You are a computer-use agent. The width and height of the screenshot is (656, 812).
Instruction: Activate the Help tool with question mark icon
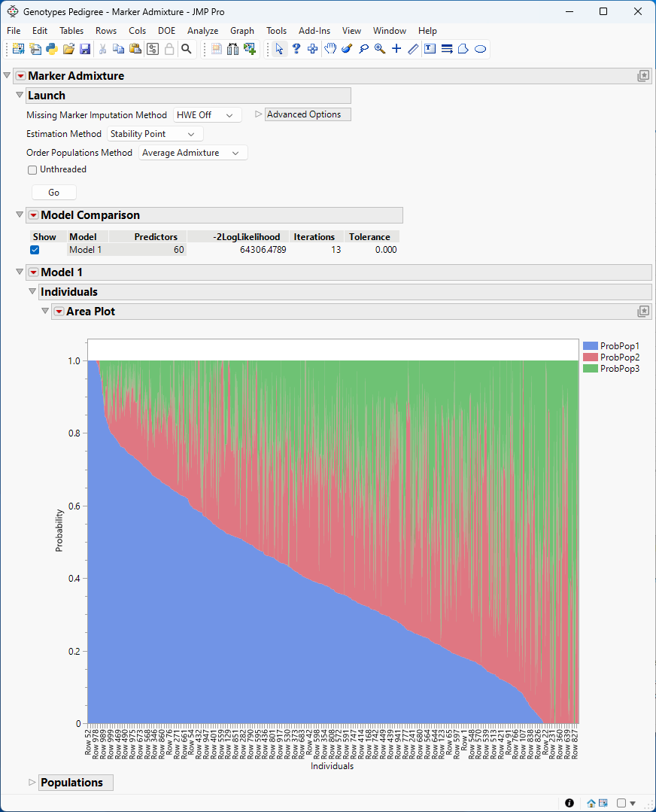(x=296, y=48)
